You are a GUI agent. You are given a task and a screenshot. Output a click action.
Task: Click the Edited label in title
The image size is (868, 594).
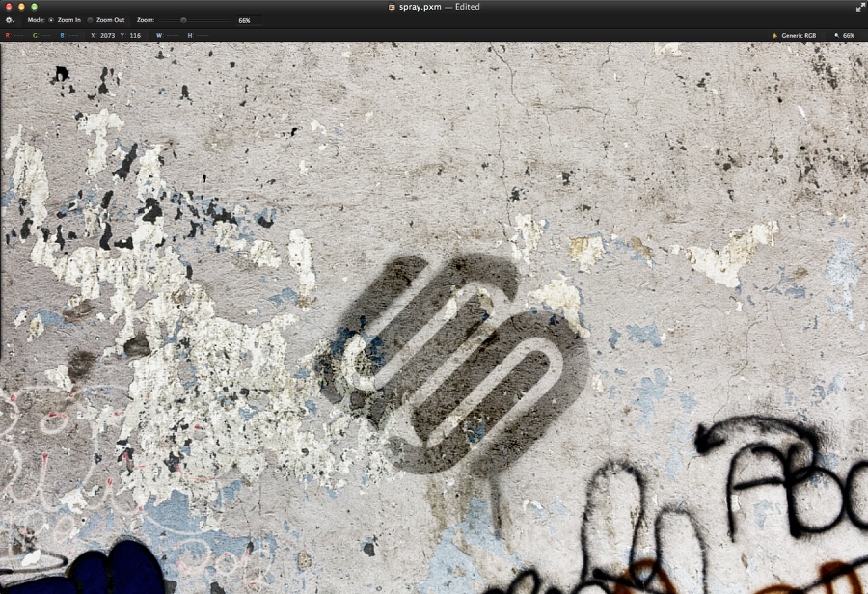(x=467, y=7)
